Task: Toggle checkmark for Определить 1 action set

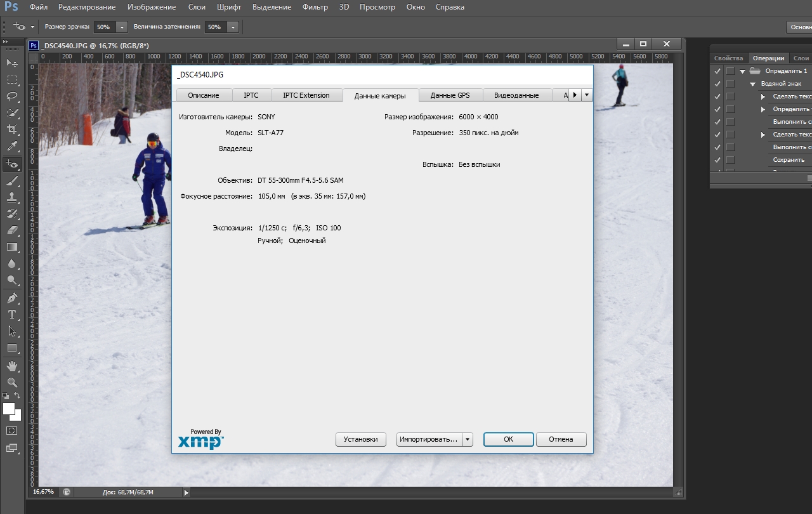Action: [717, 71]
